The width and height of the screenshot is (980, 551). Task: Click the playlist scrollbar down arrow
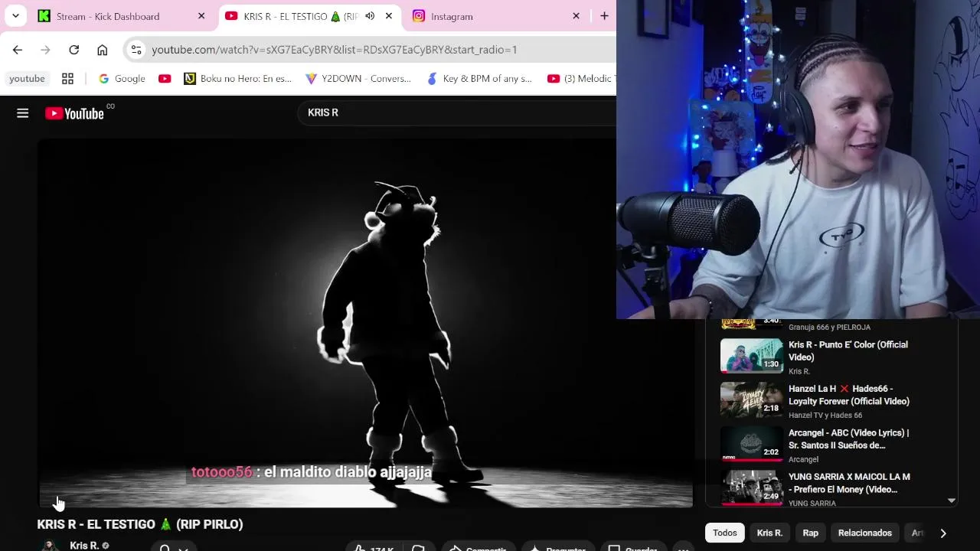pyautogui.click(x=951, y=500)
